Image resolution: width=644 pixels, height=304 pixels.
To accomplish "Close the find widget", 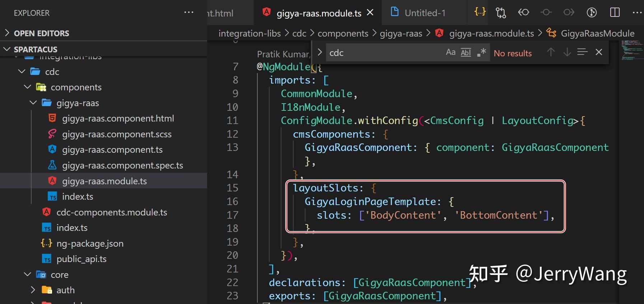I will 599,52.
